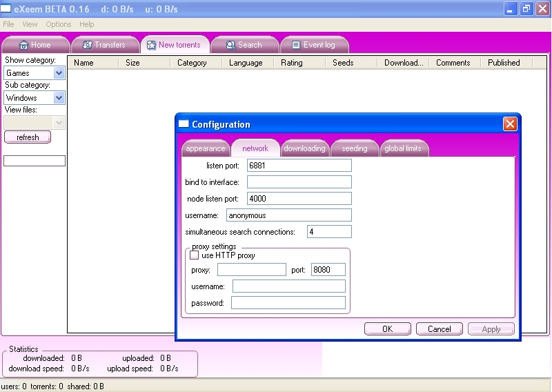Image resolution: width=552 pixels, height=392 pixels.
Task: Enable the use HTTP proxy checkbox
Action: 194,255
